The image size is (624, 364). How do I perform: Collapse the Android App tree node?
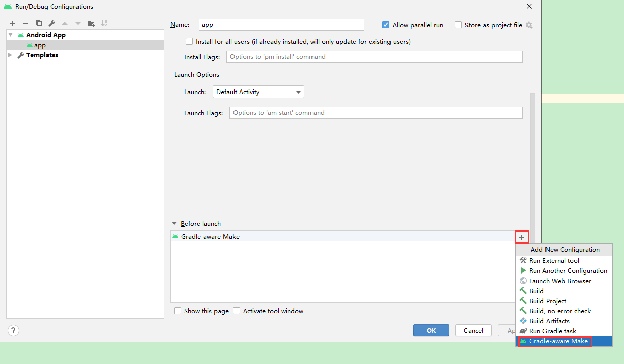pyautogui.click(x=10, y=35)
